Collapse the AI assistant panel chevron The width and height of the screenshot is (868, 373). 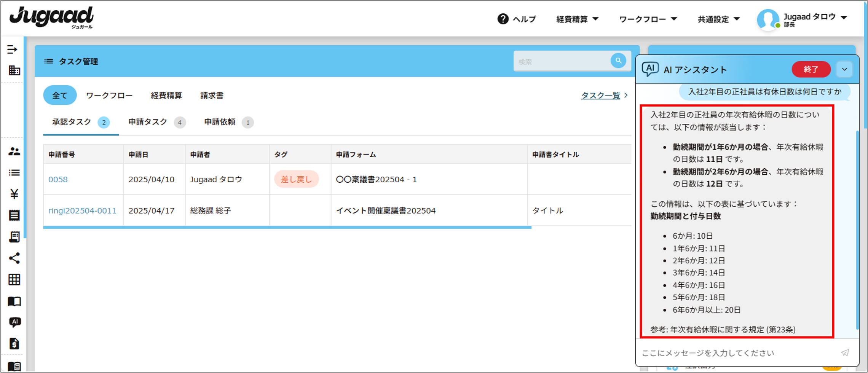pyautogui.click(x=844, y=70)
